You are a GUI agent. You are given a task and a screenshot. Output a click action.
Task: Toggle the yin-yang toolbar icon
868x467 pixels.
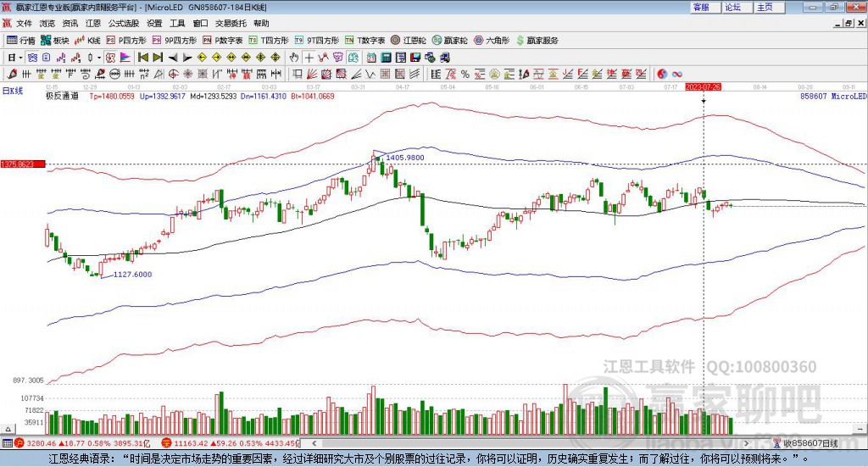[662, 74]
